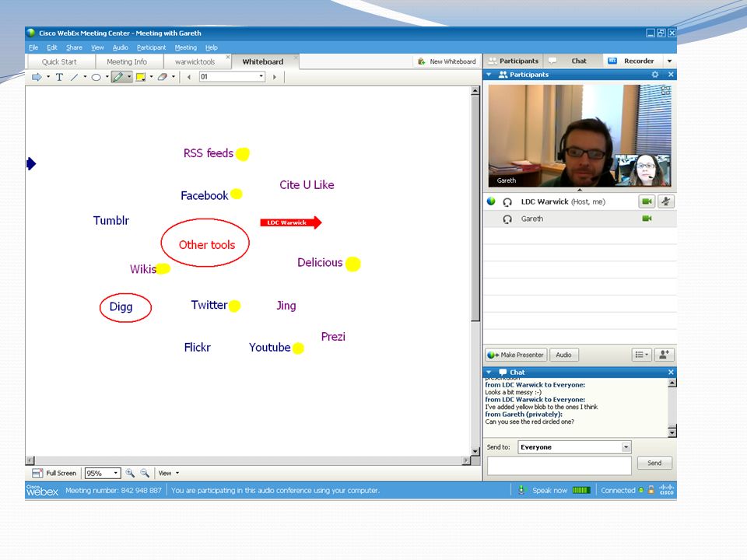Open the pointer tool dropdown arrow

click(48, 77)
